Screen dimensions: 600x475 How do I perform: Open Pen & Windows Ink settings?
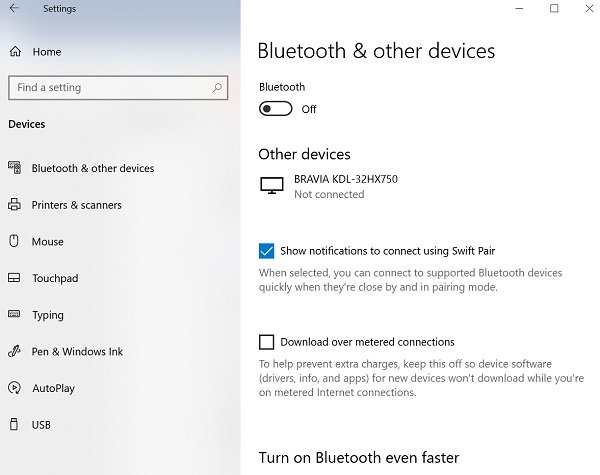(x=77, y=351)
